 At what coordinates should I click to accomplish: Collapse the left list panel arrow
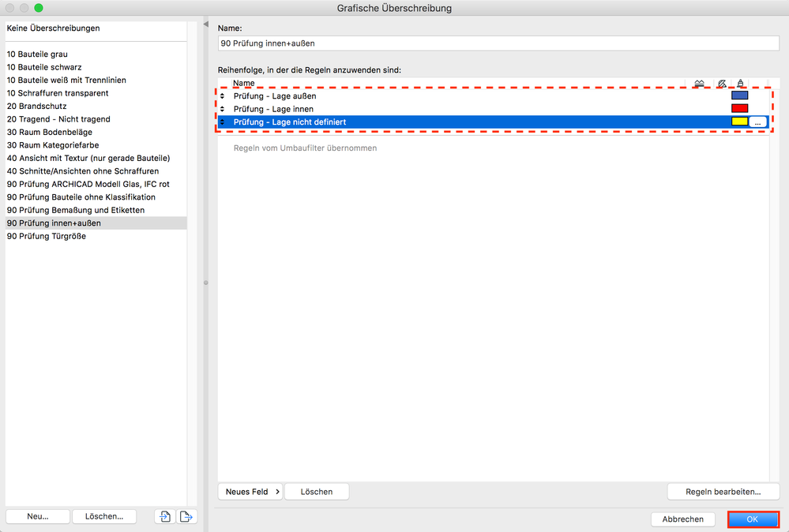tap(206, 24)
